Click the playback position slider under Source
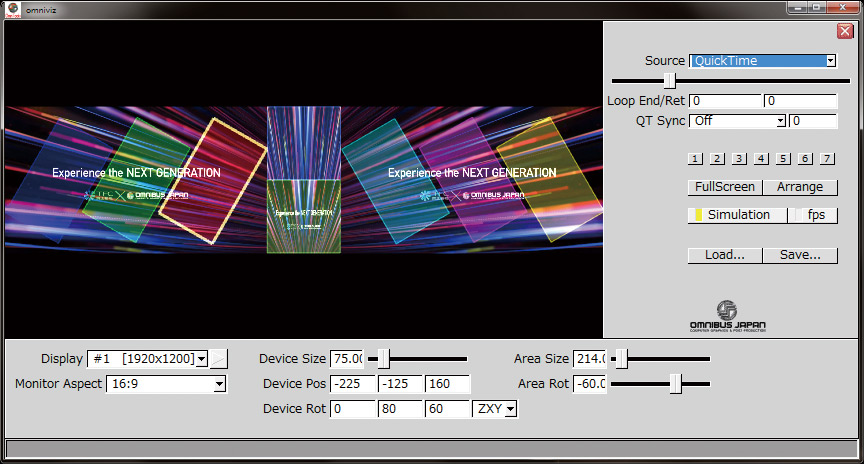864x464 pixels. [731, 81]
